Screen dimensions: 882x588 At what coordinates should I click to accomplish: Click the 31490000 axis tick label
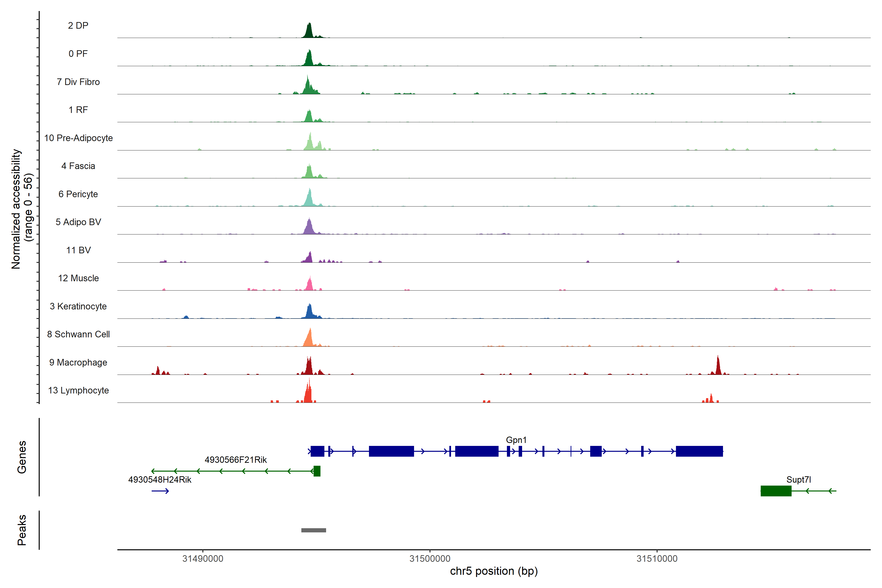(203, 558)
